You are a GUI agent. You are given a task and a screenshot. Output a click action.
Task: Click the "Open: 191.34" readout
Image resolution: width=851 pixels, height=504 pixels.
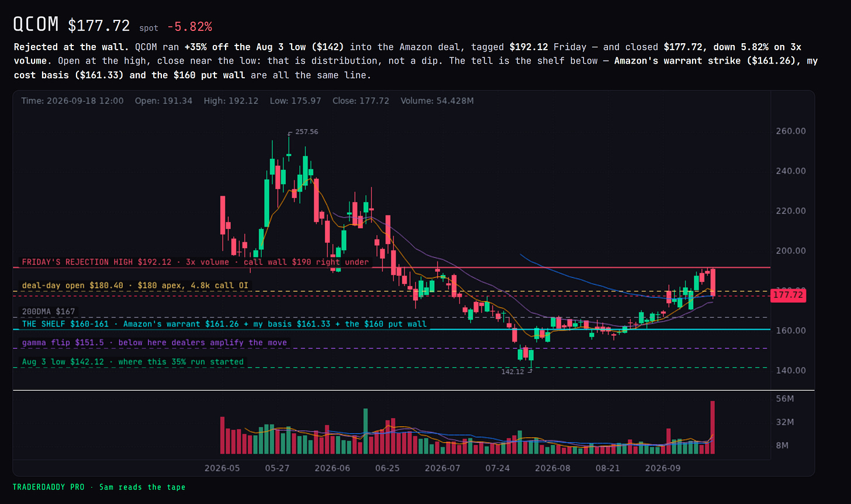point(164,101)
